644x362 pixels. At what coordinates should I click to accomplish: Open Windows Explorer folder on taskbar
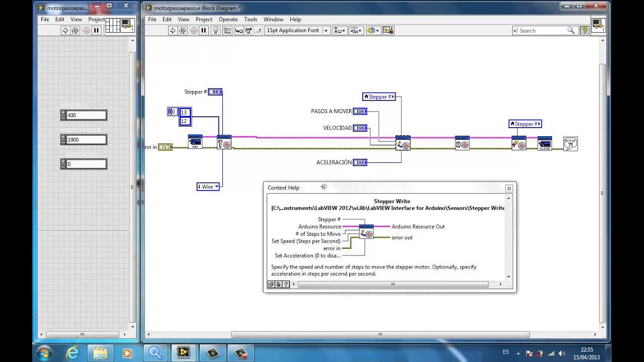(x=101, y=353)
